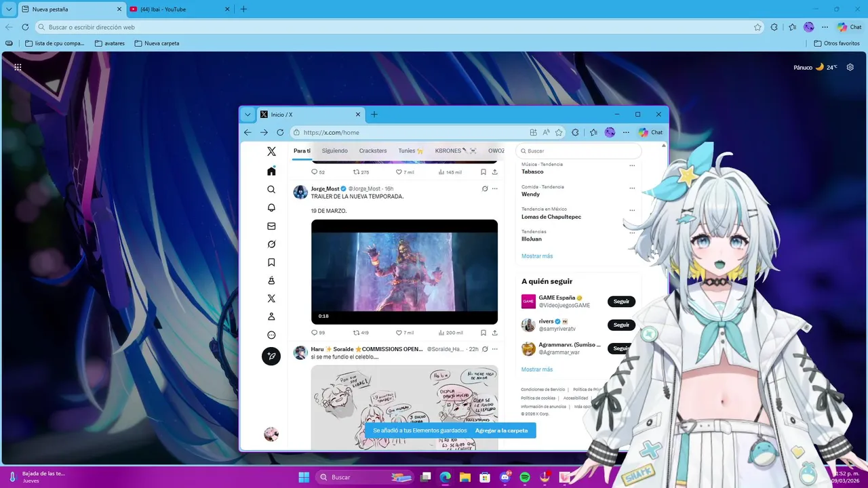
Task: Open Messages envelope in X sidebar
Action: click(x=271, y=226)
